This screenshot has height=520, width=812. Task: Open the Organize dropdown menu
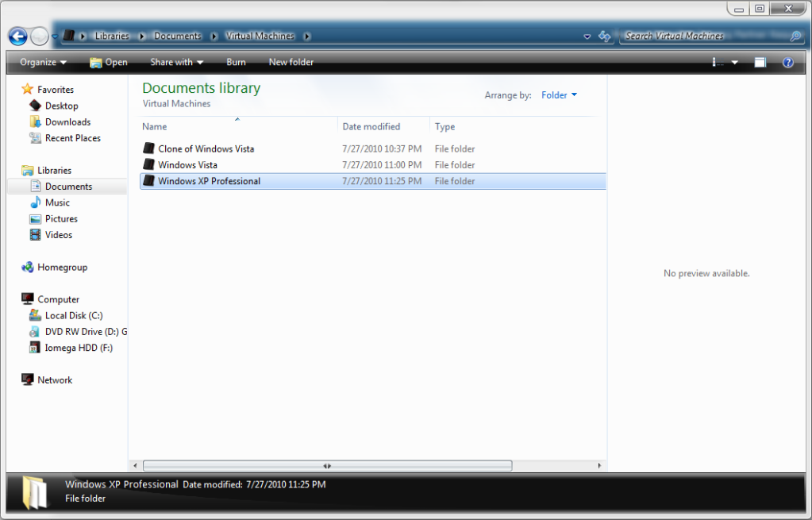pos(44,62)
